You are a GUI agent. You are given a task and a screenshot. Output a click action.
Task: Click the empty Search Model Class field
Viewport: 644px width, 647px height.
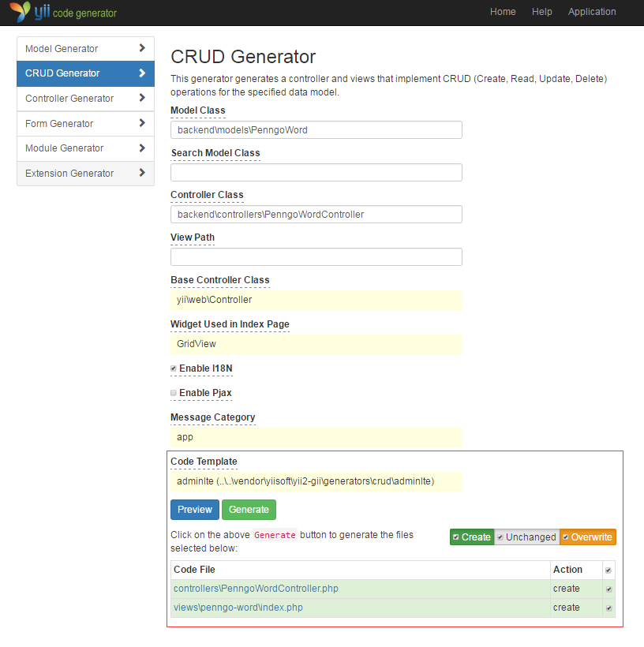click(316, 173)
